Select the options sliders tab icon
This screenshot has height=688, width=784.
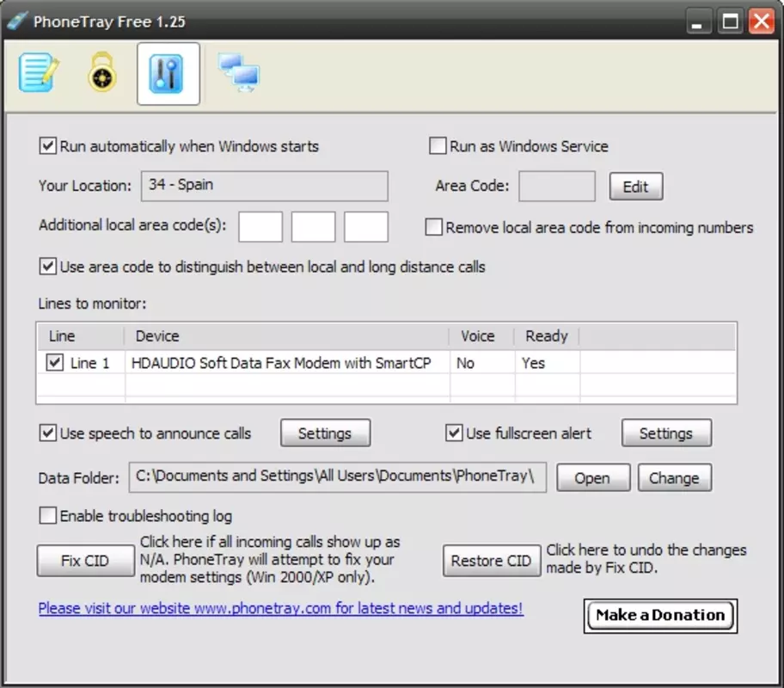(168, 74)
